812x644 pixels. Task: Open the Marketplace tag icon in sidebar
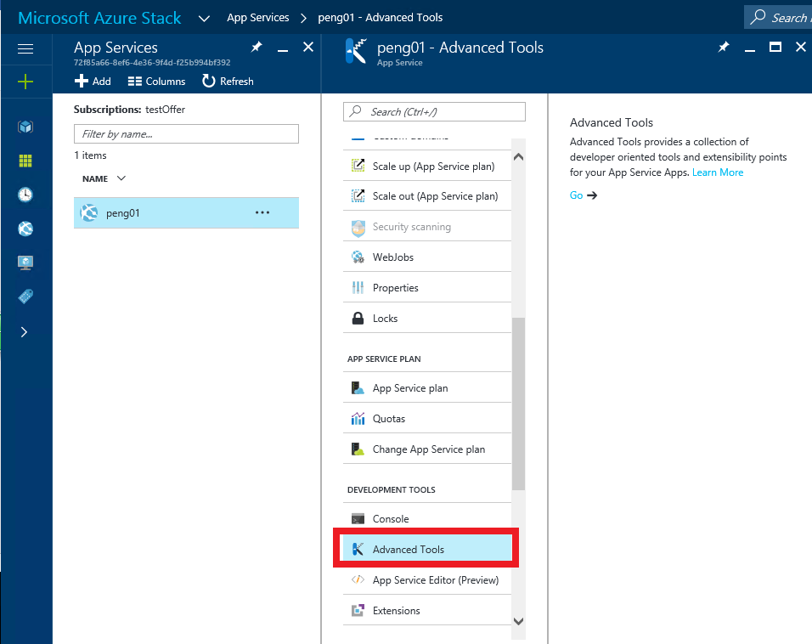(x=25, y=297)
